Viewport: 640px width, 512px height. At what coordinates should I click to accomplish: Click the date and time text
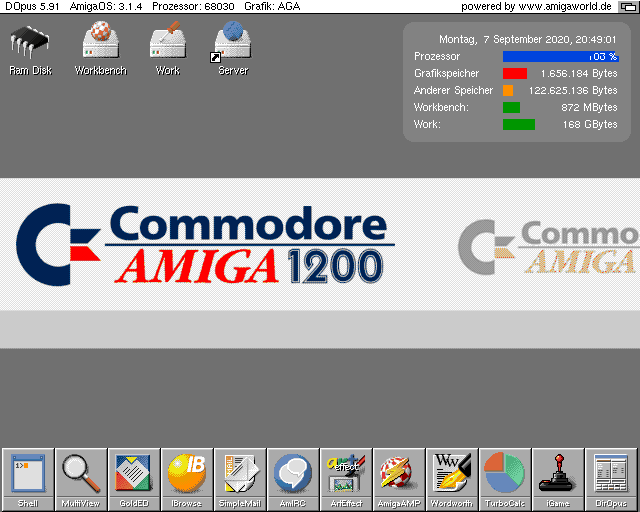[527, 40]
